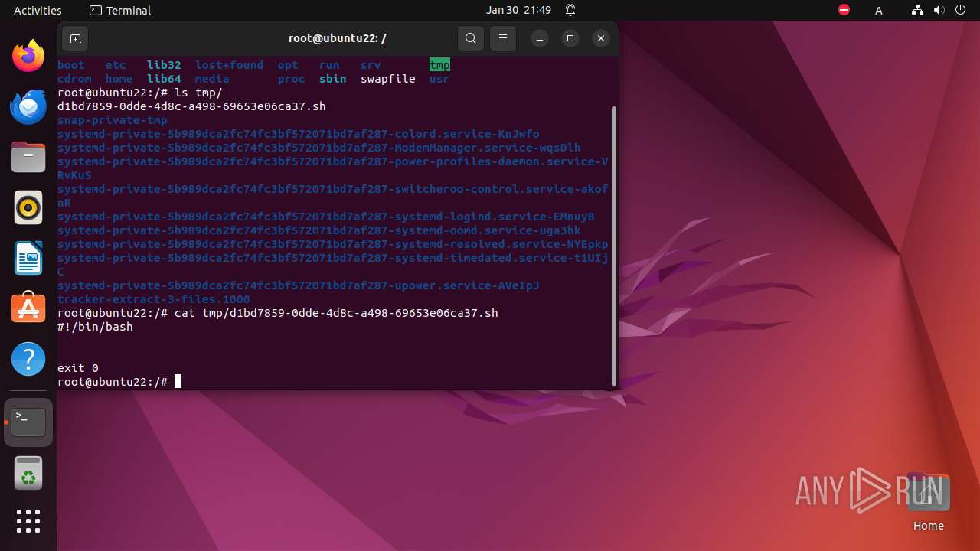Show Applications grid
This screenshot has width=980, height=551.
click(28, 521)
